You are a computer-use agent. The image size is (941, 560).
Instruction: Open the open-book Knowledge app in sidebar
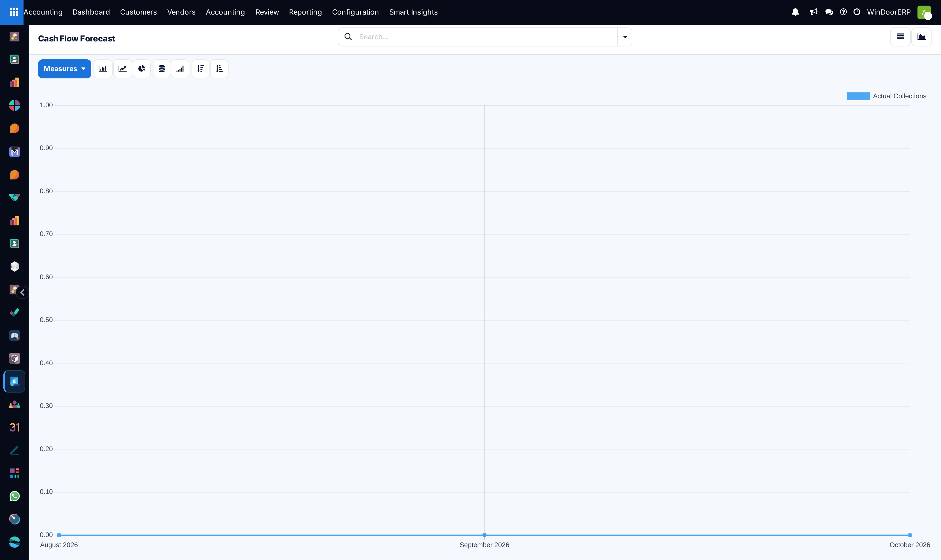click(14, 335)
